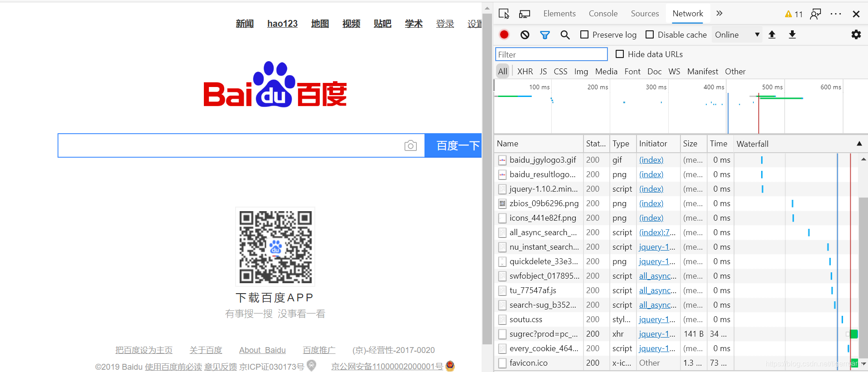Open the DevTools three-dot menu
This screenshot has width=868, height=372.
pos(836,14)
